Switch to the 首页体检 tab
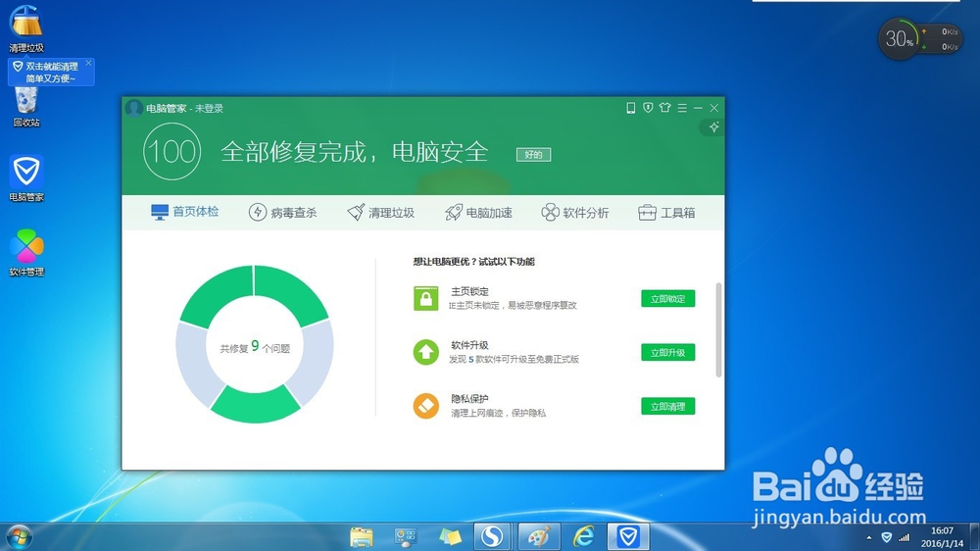The height and width of the screenshot is (551, 980). 185,212
